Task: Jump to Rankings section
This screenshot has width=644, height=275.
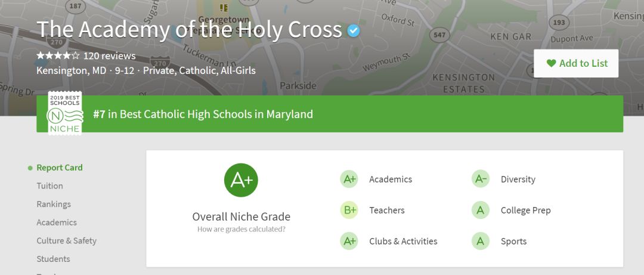Action: 54,204
